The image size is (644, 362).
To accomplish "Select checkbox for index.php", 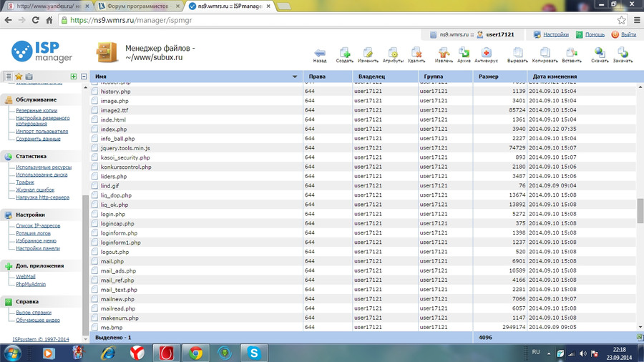I will pos(95,129).
